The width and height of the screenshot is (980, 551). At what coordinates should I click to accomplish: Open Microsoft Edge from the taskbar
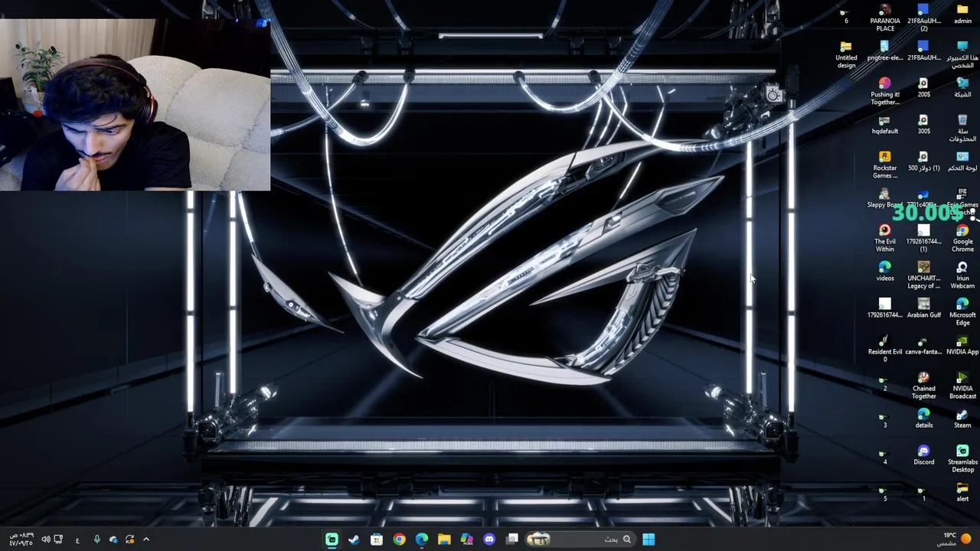422,540
